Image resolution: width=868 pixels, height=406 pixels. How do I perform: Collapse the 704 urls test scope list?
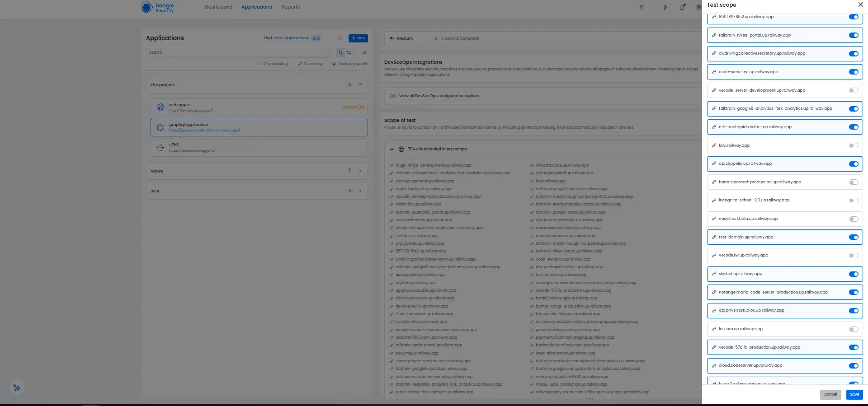pyautogui.click(x=392, y=149)
